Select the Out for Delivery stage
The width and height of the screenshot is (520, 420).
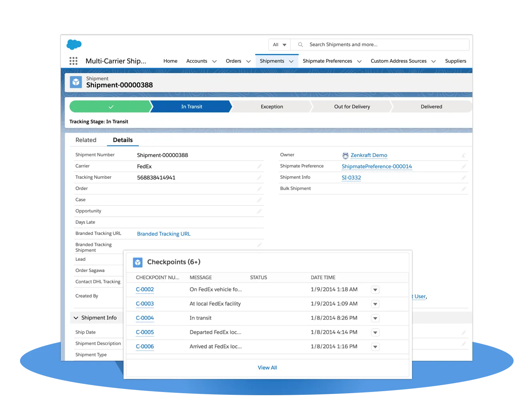click(x=352, y=106)
